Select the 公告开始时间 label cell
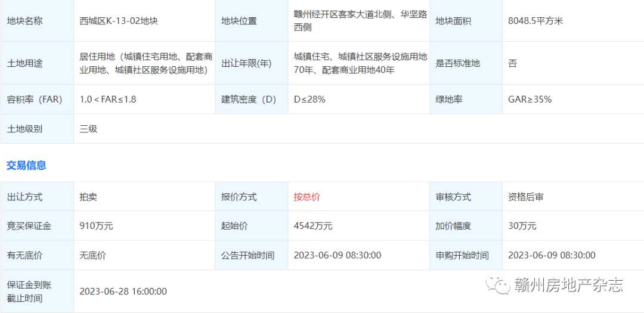The height and width of the screenshot is (313, 644). click(x=252, y=256)
